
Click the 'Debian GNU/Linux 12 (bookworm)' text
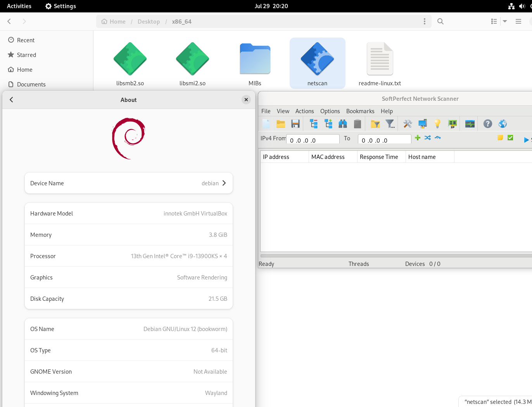(185, 329)
